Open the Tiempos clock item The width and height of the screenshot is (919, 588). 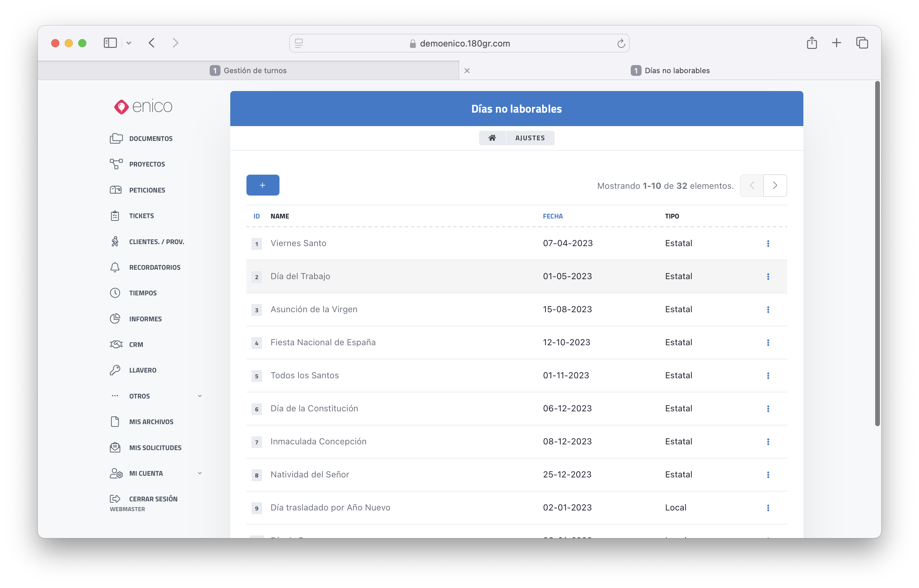coord(142,293)
